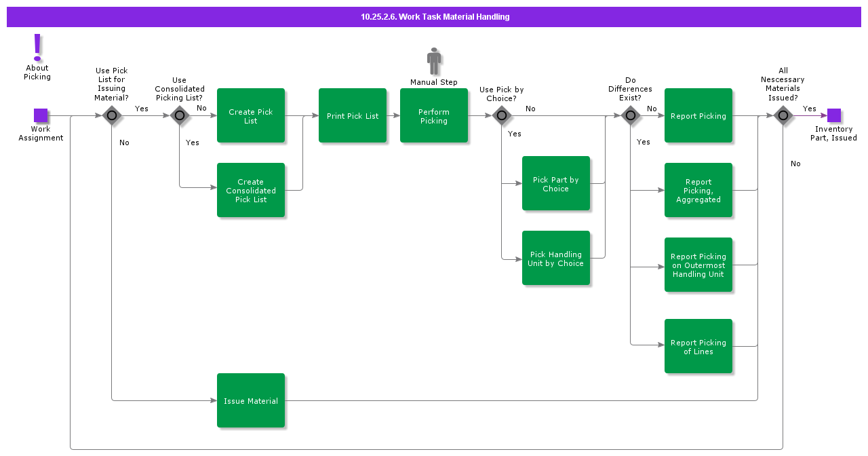Viewport: 868px width, 456px height.
Task: Open the Perform Picking activity
Action: click(434, 115)
